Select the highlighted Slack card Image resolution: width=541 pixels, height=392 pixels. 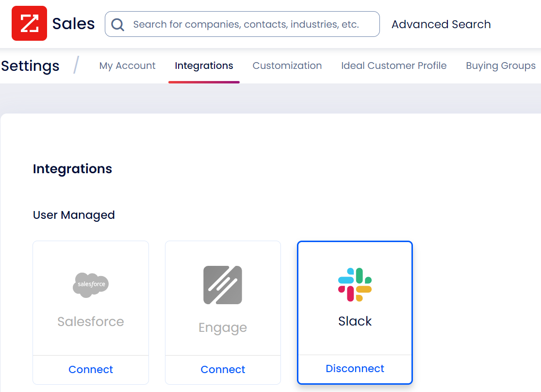355,301
